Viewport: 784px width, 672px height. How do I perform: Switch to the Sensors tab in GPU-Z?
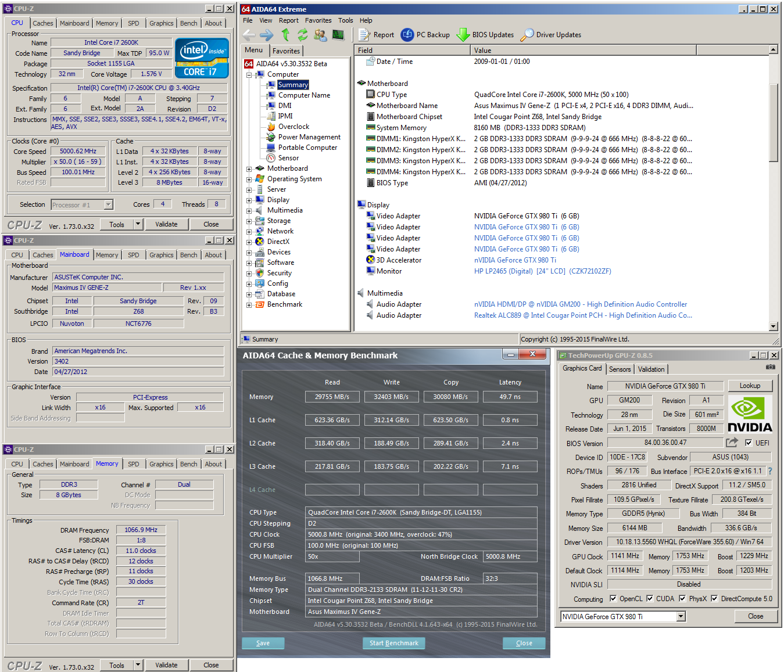[620, 369]
